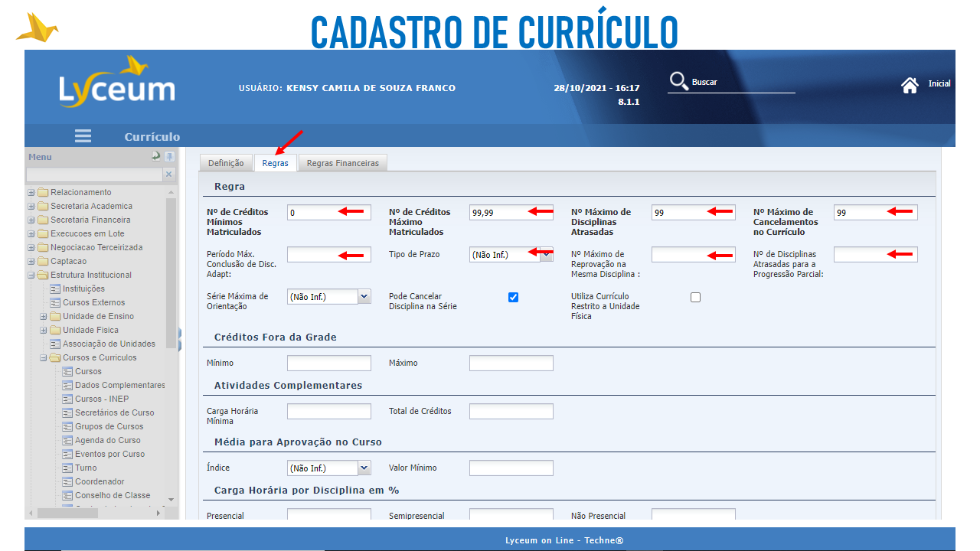The image size is (980, 551).
Task: Click the Coordenador form icon
Action: pyautogui.click(x=67, y=482)
